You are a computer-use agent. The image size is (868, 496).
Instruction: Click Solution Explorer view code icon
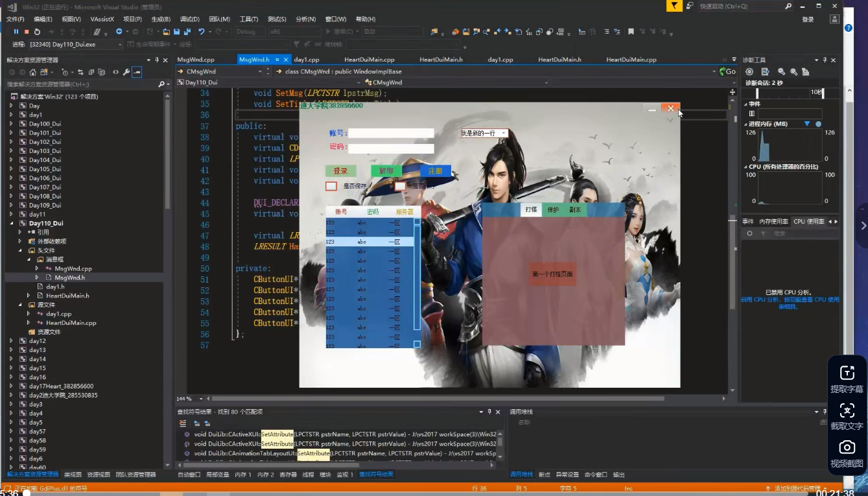115,72
